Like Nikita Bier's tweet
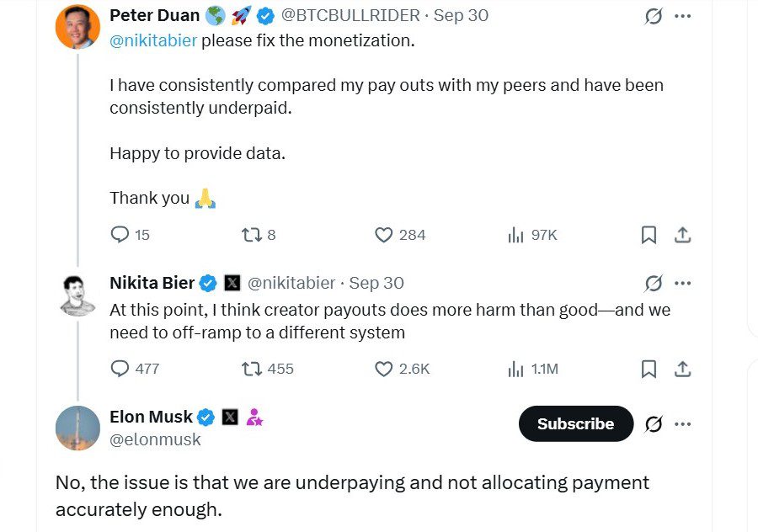 (x=384, y=369)
